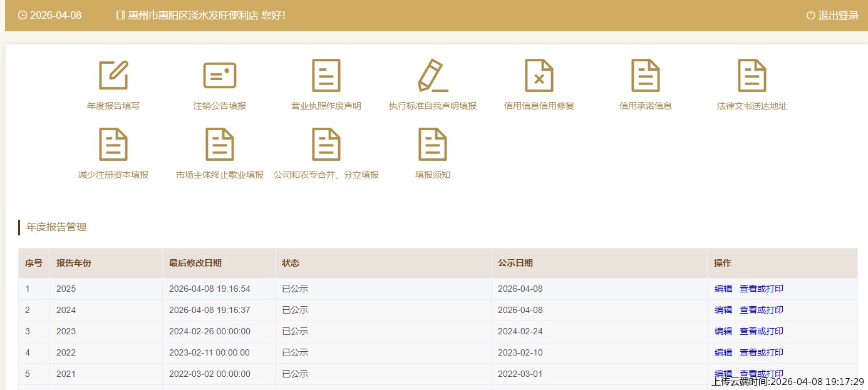Click the 注销公告填报 card icon
Screen dimensions: 868x390
[220, 76]
